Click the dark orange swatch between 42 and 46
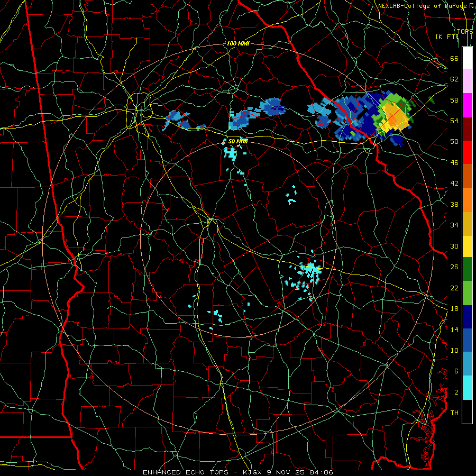476x476 pixels. pyautogui.click(x=467, y=176)
